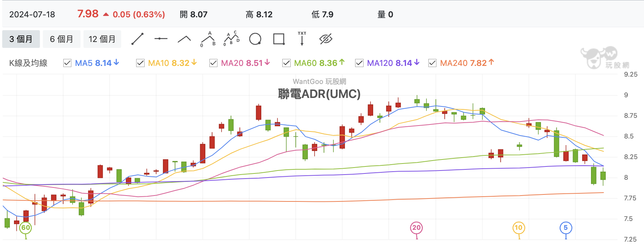
Task: Click the 7.75 price axis label
Action: pyautogui.click(x=631, y=198)
